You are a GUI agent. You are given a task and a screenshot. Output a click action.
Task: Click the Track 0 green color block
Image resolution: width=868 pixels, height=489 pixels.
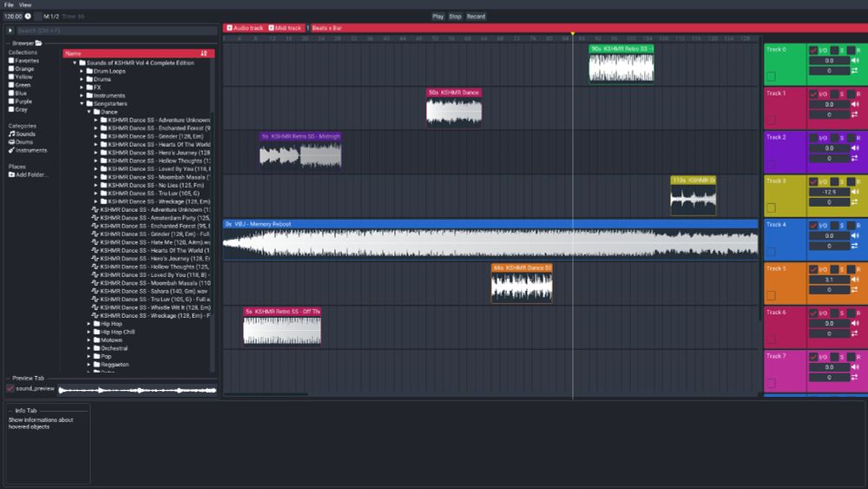[785, 64]
